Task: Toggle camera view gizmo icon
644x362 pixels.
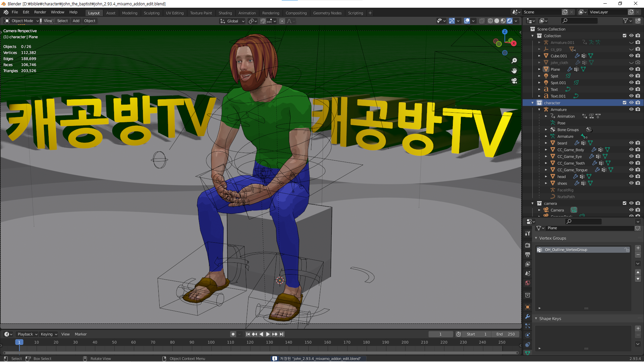Action: point(514,81)
